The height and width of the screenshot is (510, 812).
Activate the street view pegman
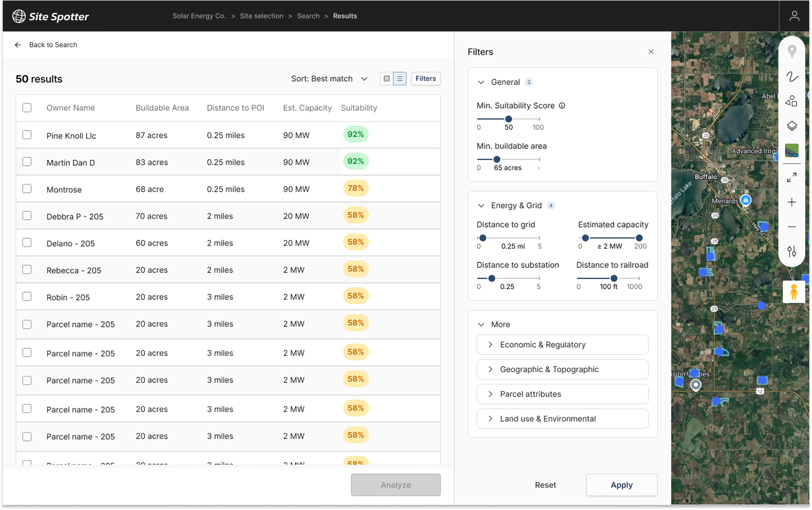point(794,292)
